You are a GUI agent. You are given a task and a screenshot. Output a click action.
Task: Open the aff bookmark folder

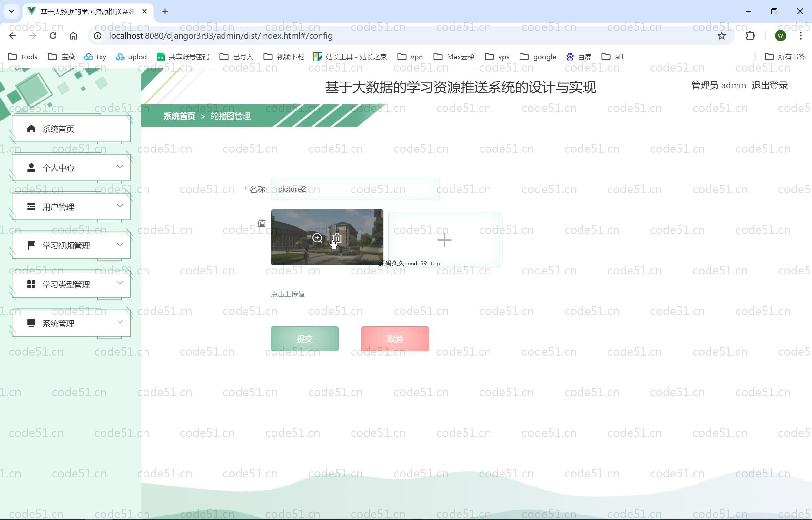[613, 57]
